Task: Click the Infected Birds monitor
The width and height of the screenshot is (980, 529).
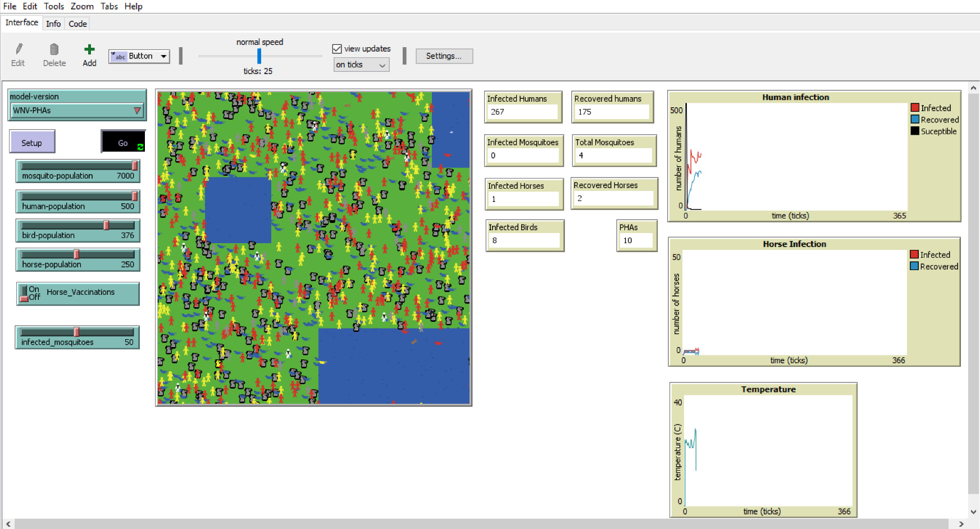Action: pos(525,235)
